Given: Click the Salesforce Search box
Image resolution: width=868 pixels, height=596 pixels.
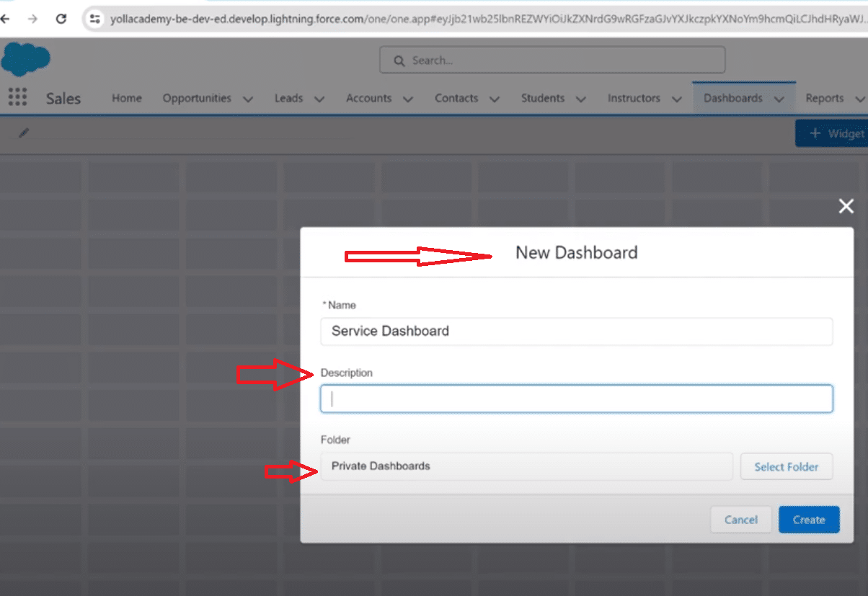Looking at the screenshot, I should [552, 61].
